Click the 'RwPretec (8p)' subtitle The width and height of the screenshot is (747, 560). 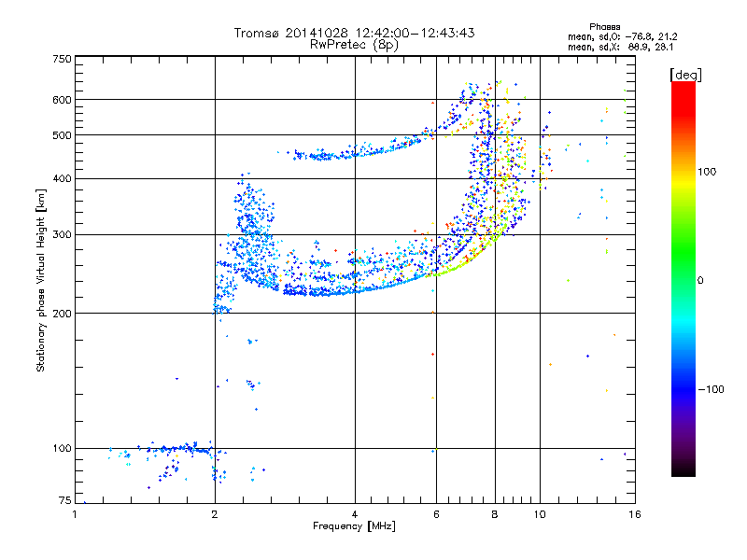(x=354, y=45)
